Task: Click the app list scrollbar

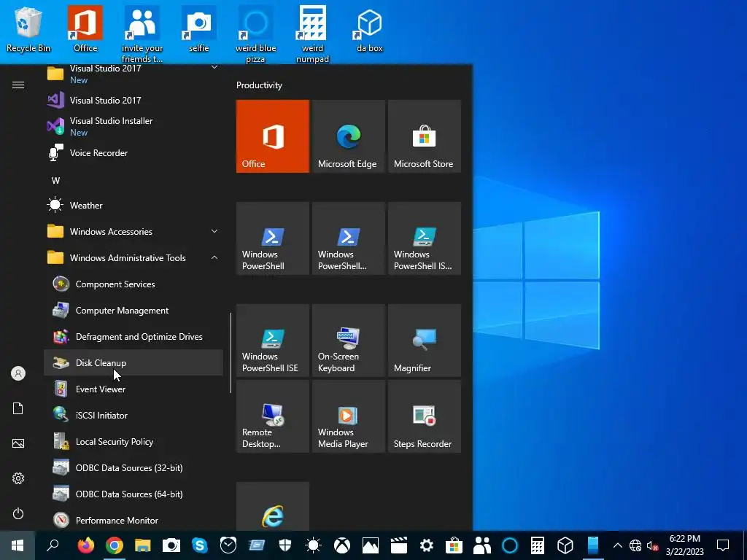Action: [231, 353]
